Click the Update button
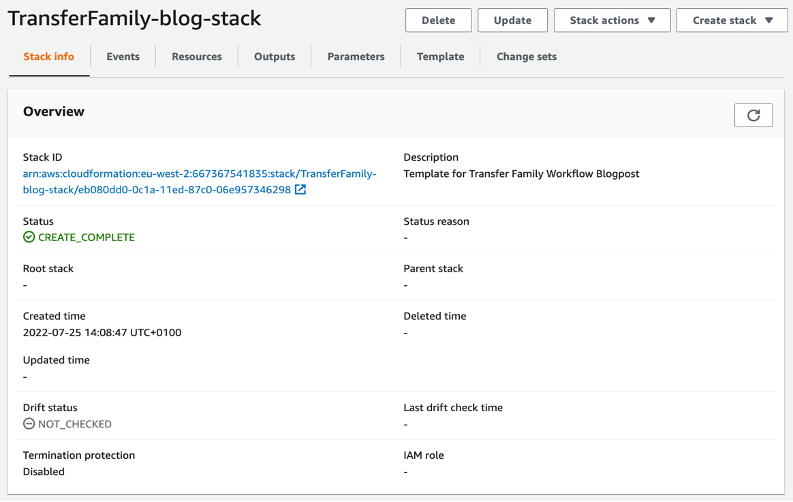The width and height of the screenshot is (793, 502). pyautogui.click(x=512, y=20)
